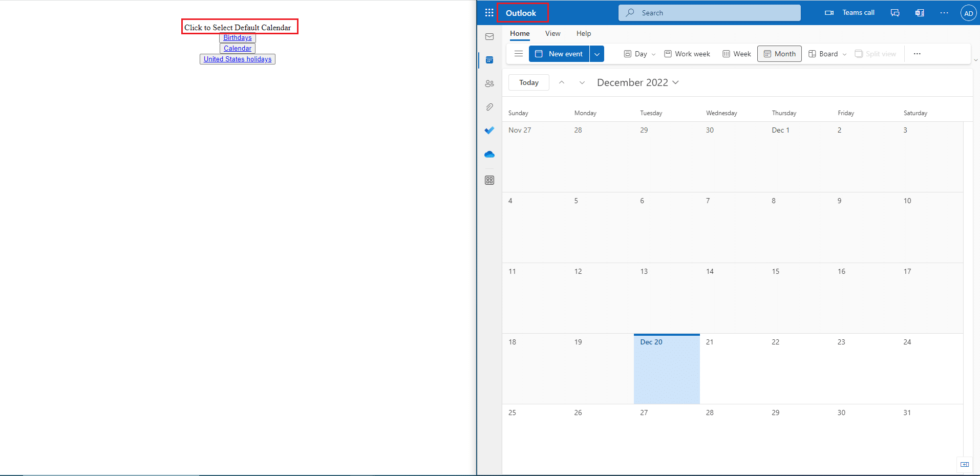Open the View tab
980x476 pixels.
(x=552, y=34)
